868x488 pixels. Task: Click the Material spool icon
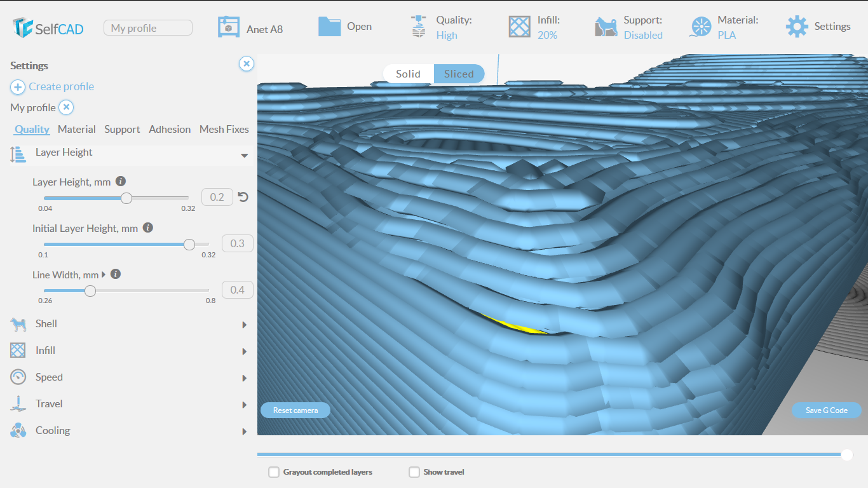[x=700, y=27]
